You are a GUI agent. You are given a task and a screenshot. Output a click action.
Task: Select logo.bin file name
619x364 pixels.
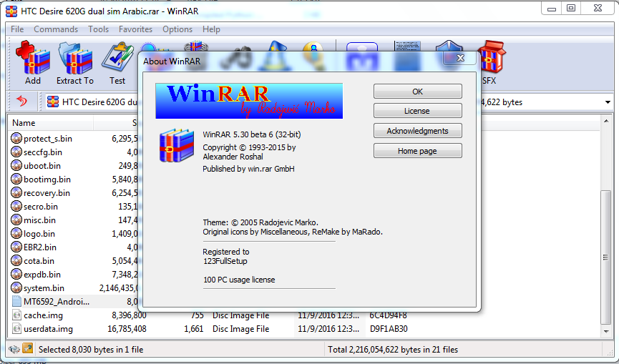click(39, 234)
